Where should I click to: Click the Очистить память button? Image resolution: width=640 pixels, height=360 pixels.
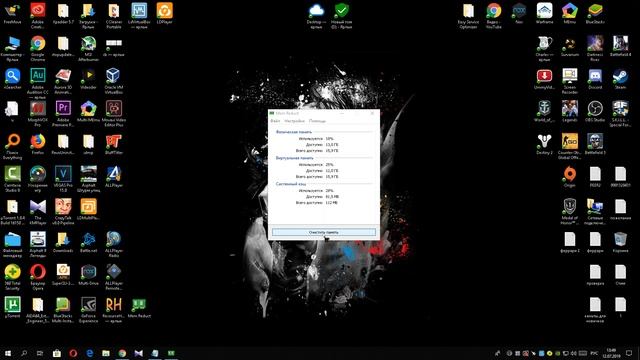(324, 232)
